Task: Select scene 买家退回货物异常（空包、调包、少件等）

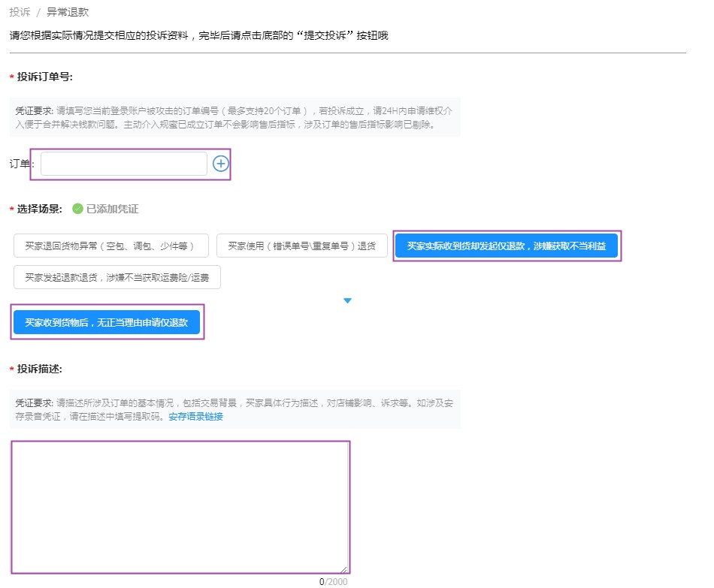Action: [111, 246]
